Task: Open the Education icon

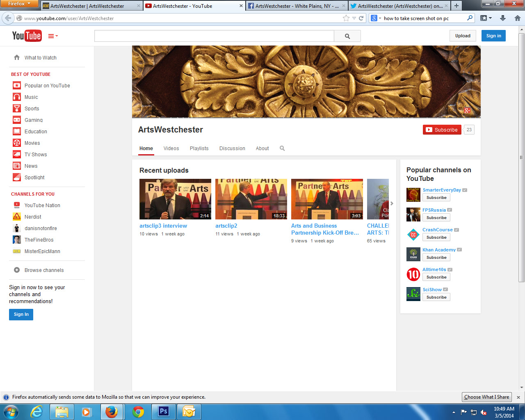Action: click(17, 131)
